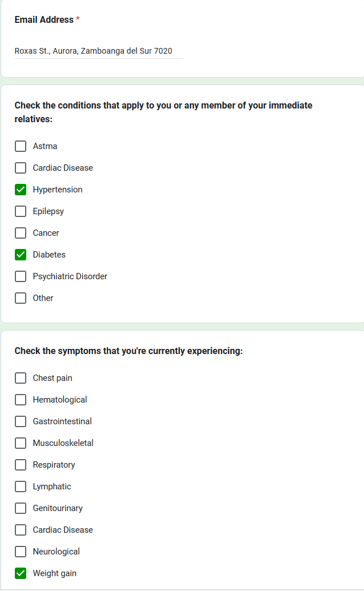Tick Cardiac Disease under current symptoms
The width and height of the screenshot is (364, 591).
[x=21, y=530]
